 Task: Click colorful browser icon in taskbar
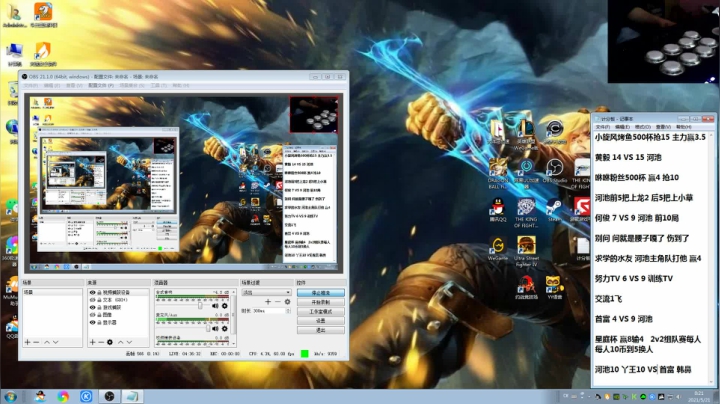point(63,396)
